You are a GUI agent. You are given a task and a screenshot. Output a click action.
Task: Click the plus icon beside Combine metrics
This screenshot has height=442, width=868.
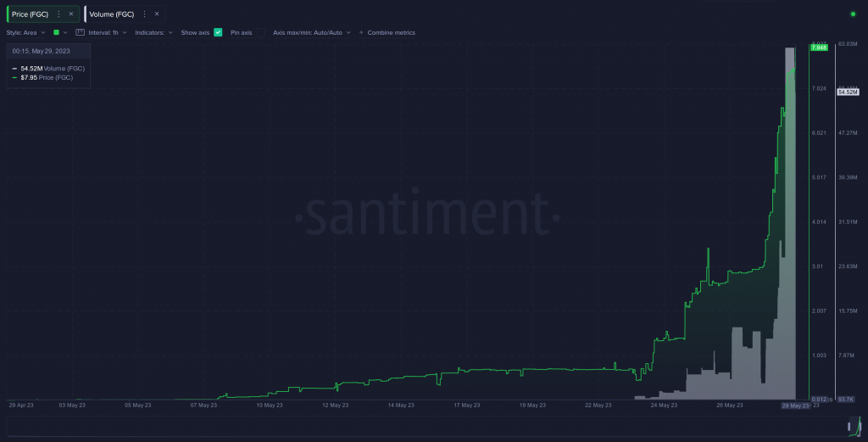click(361, 33)
